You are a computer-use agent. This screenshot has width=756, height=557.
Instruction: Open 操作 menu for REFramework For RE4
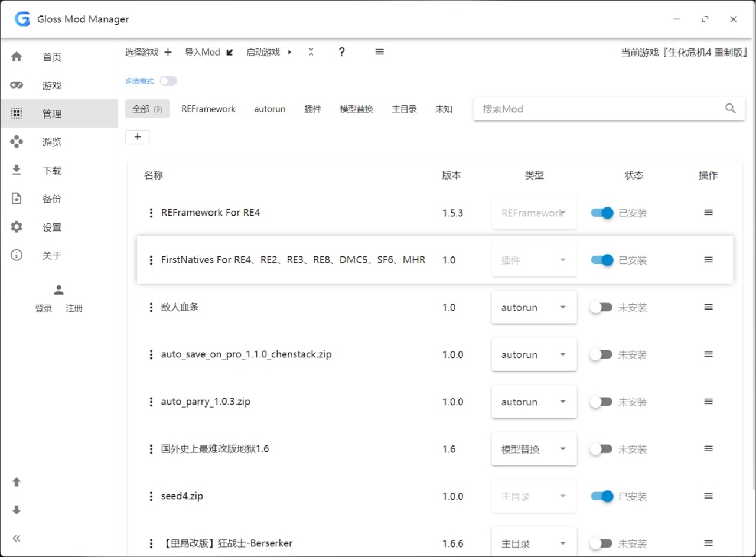[709, 213]
